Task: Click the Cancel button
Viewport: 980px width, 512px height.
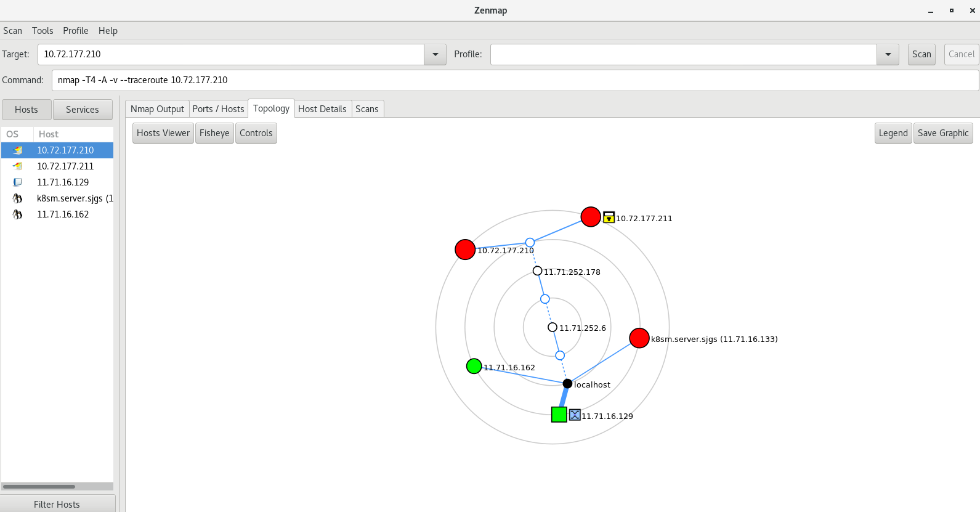Action: [x=962, y=54]
